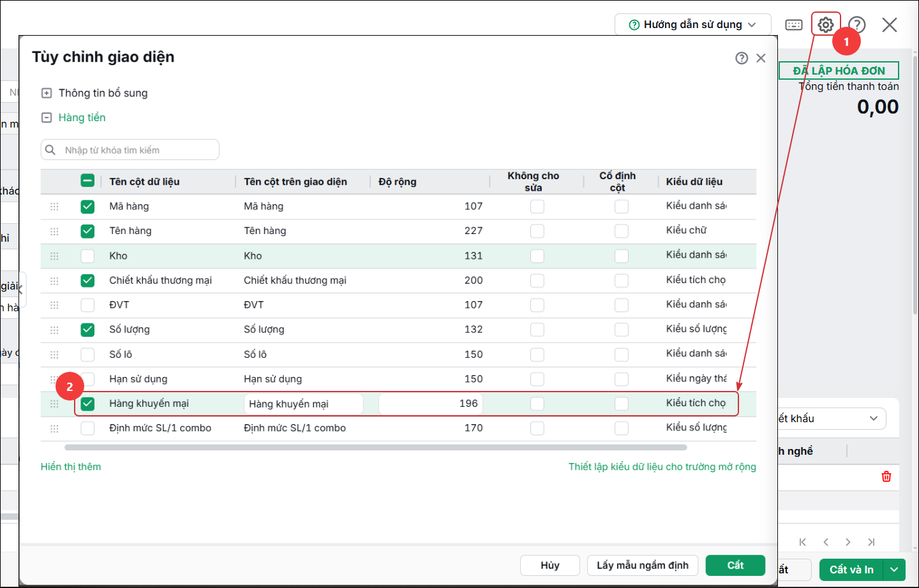Grab drag handle of Mã hàng row

54,207
